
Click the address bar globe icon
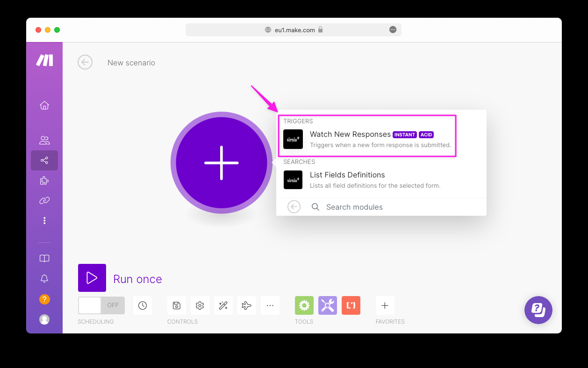(x=268, y=29)
